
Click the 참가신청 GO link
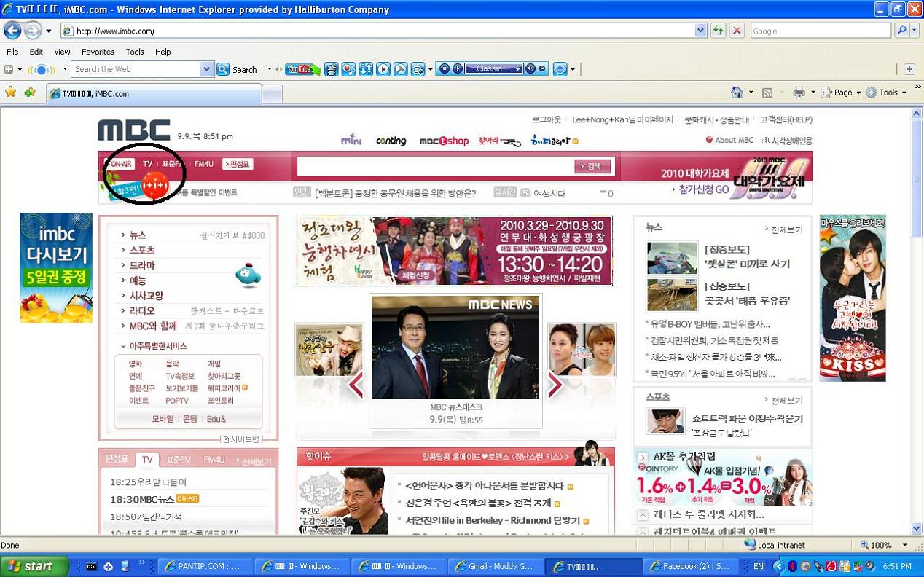click(x=700, y=189)
